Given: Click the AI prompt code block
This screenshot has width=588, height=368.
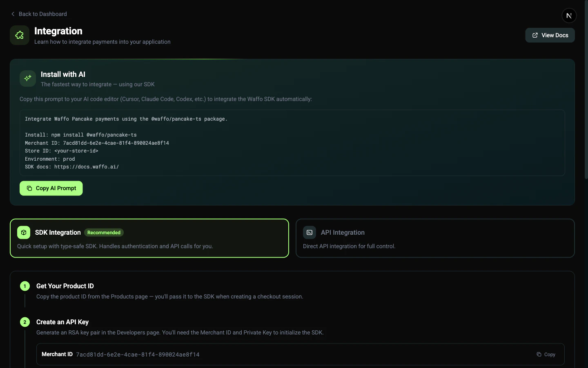Looking at the screenshot, I should point(292,143).
